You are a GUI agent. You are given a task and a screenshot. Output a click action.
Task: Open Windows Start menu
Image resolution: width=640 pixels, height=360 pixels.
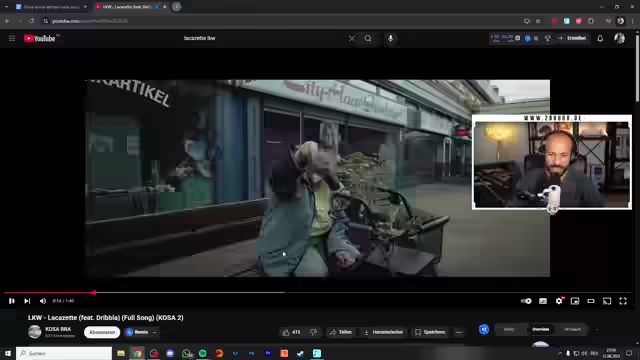(8, 353)
